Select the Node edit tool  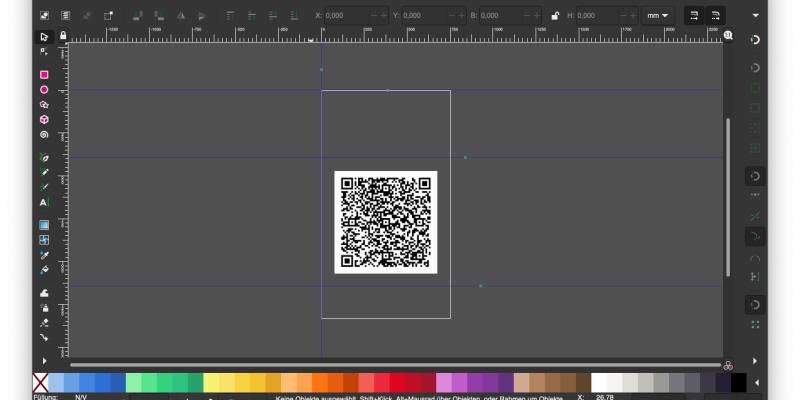click(x=44, y=51)
